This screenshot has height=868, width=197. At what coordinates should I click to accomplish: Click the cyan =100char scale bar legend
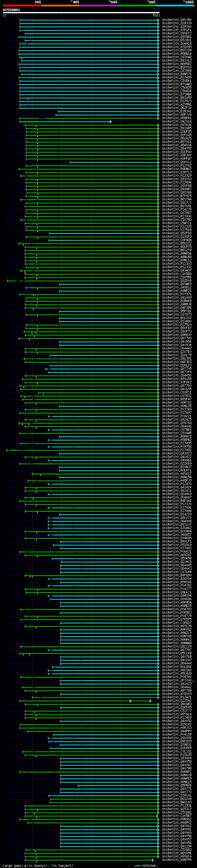[137, 866]
